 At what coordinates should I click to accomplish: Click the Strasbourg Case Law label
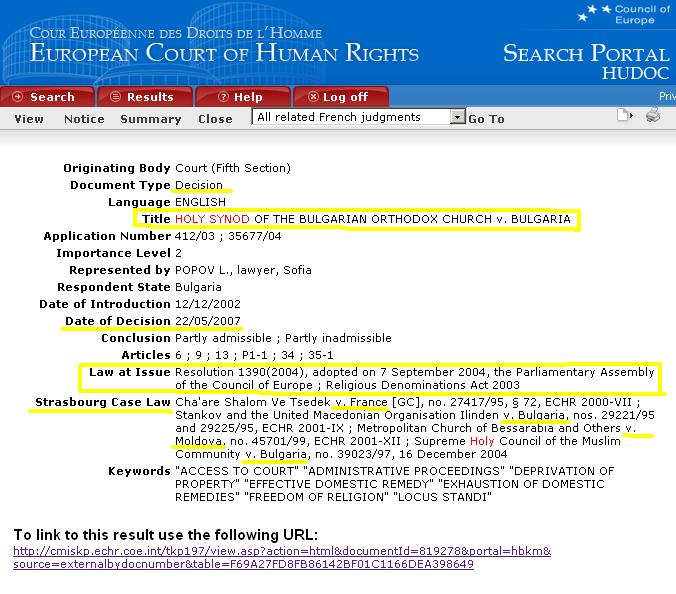pyautogui.click(x=103, y=402)
